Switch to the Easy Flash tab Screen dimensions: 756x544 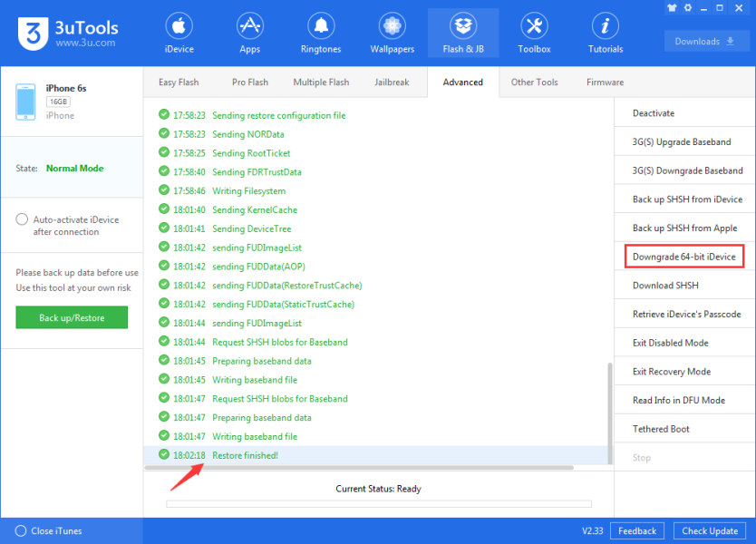point(179,83)
